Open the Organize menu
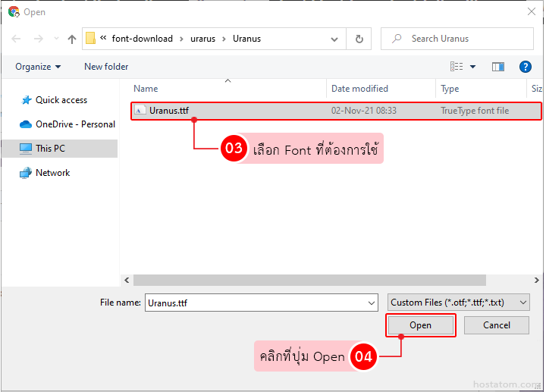The height and width of the screenshot is (392, 546). coord(37,67)
